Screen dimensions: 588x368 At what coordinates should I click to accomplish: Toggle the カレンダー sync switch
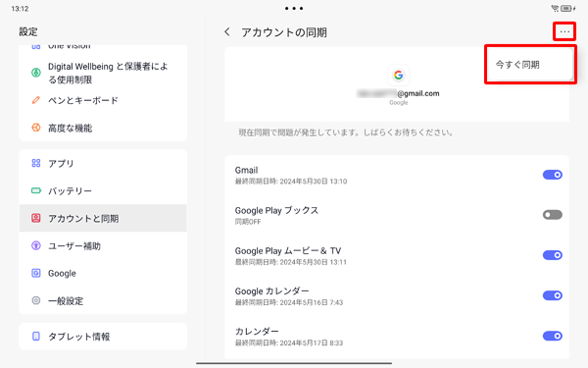552,336
